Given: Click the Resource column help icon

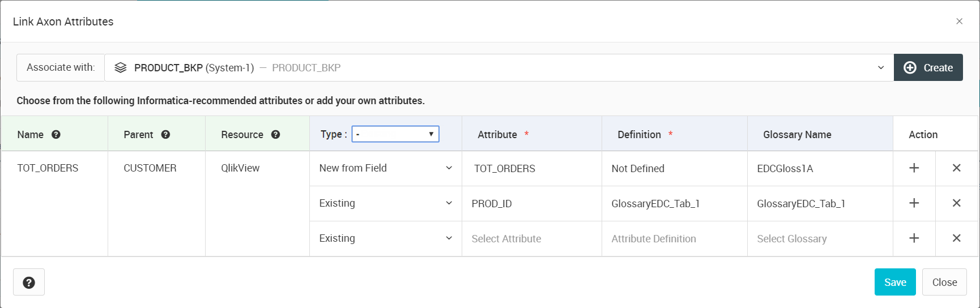Looking at the screenshot, I should pyautogui.click(x=276, y=135).
